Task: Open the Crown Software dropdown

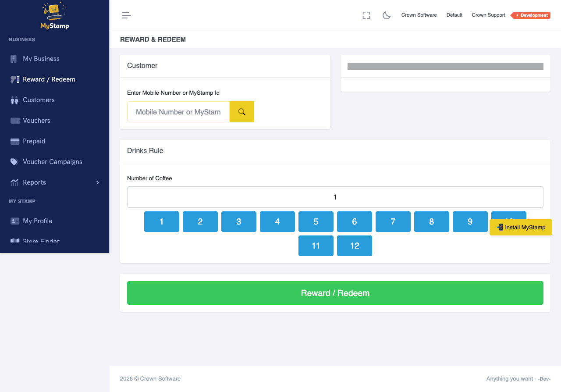Action: coord(419,15)
